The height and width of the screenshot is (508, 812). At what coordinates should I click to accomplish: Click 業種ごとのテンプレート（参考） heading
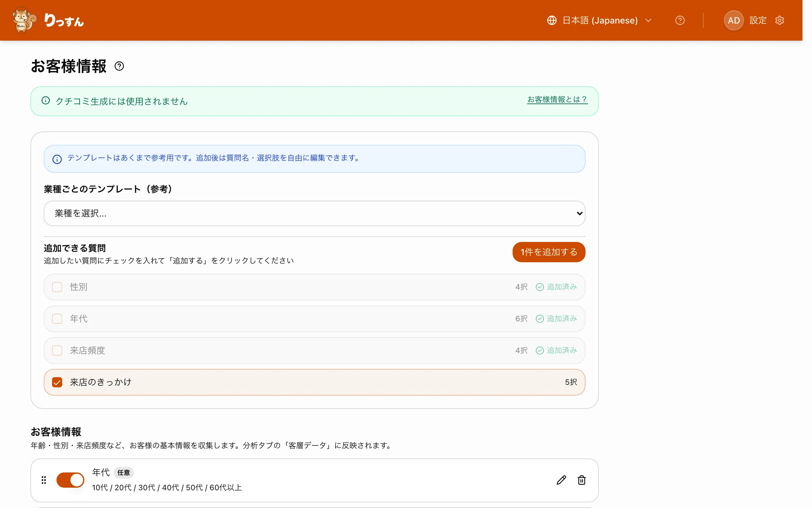click(108, 189)
